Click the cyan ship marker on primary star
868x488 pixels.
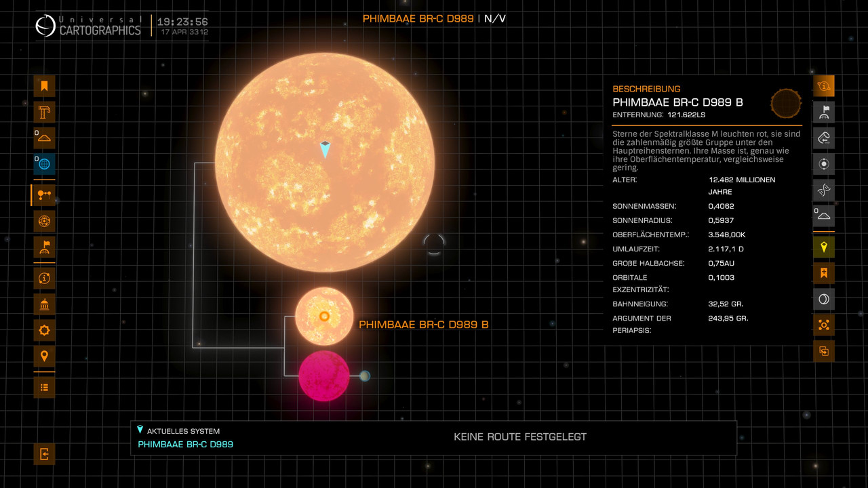325,149
